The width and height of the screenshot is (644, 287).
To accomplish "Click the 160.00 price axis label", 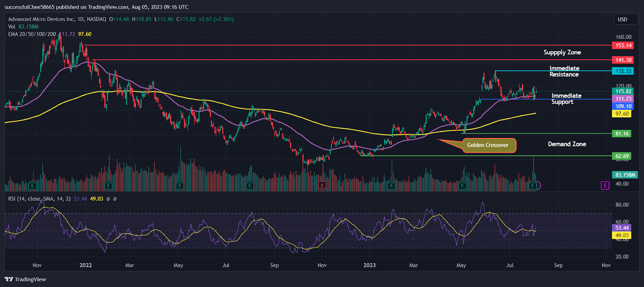I will [623, 37].
